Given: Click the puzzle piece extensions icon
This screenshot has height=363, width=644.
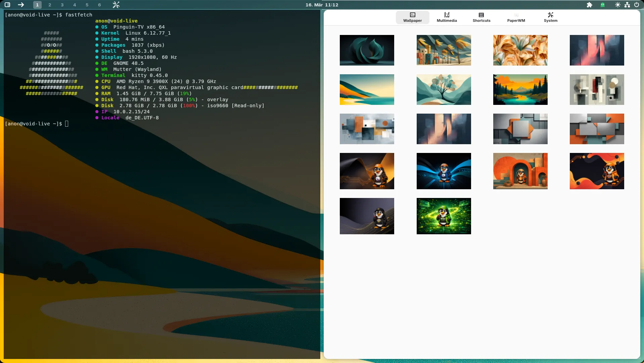Looking at the screenshot, I should (x=589, y=5).
